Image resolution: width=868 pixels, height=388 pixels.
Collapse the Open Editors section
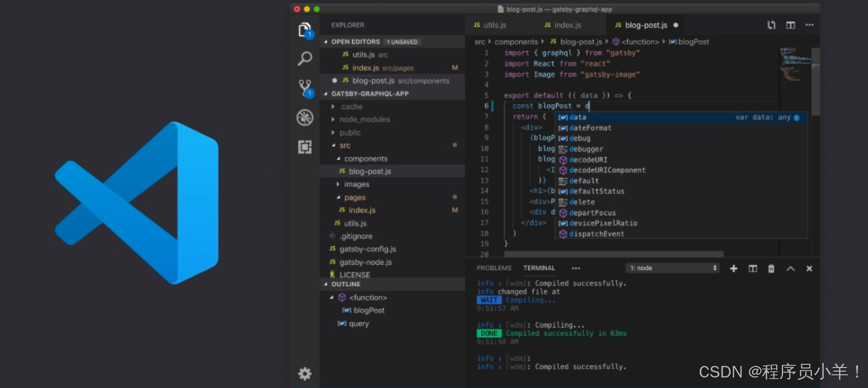[326, 41]
